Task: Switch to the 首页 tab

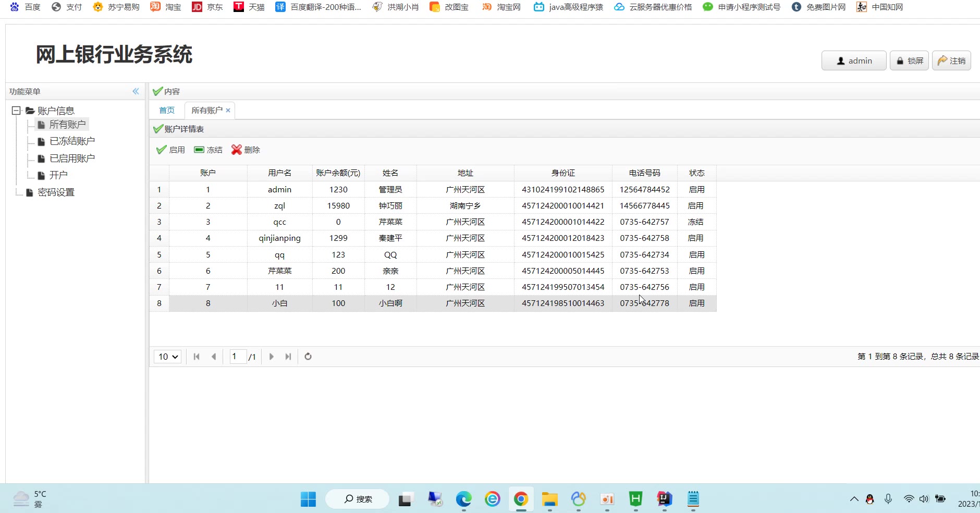Action: click(167, 111)
